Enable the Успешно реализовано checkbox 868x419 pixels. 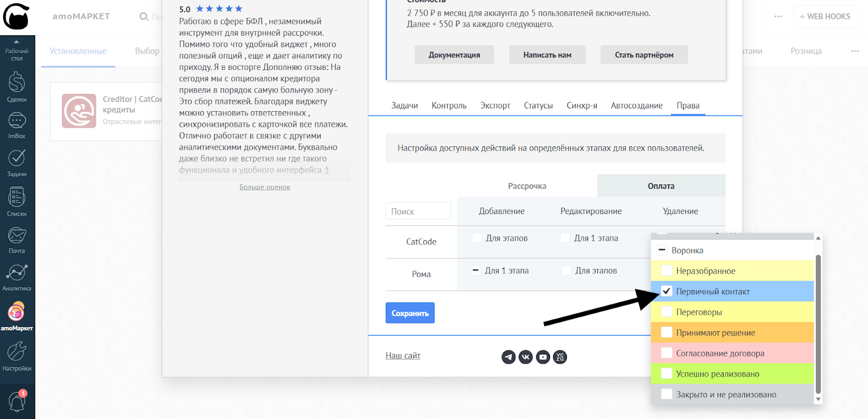click(667, 374)
